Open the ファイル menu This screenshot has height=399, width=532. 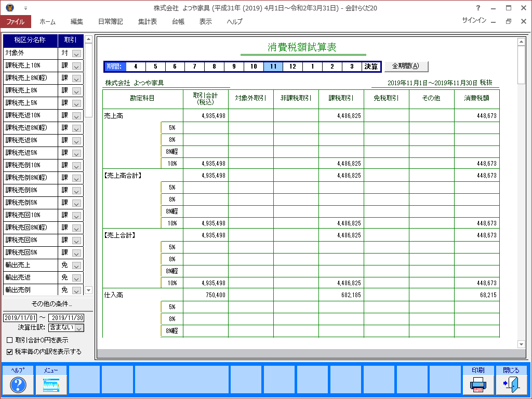[16, 21]
